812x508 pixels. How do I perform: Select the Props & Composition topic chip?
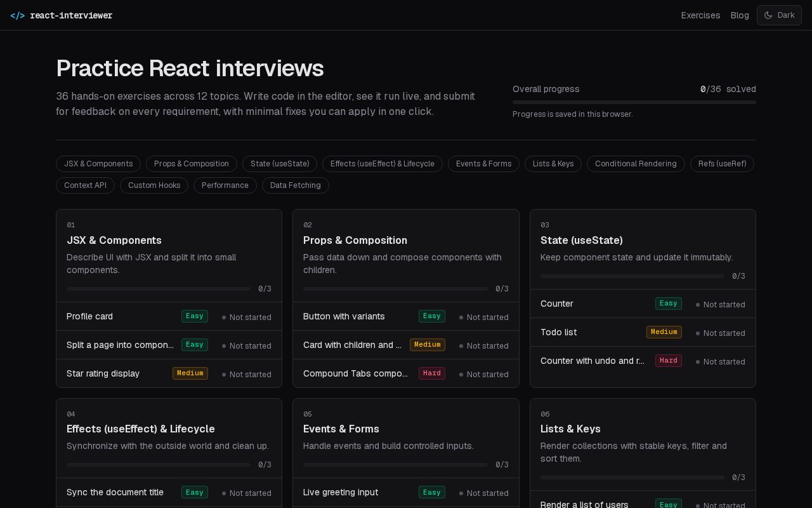[x=192, y=164]
